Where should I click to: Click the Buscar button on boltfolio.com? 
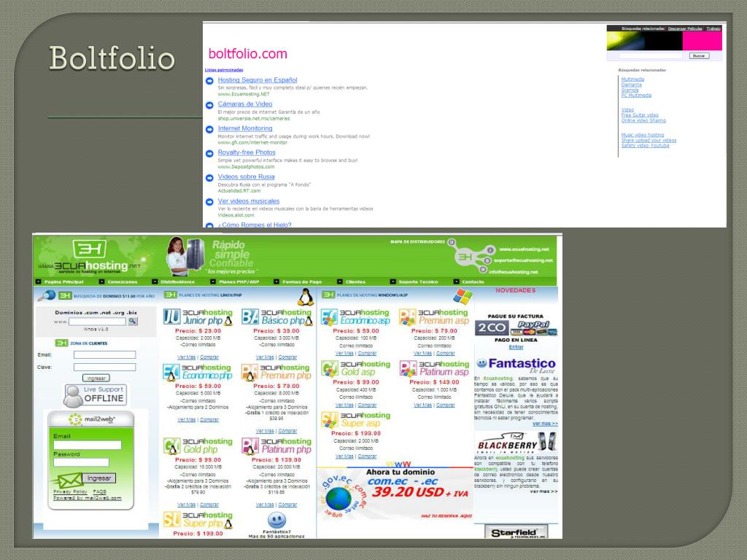[x=699, y=55]
